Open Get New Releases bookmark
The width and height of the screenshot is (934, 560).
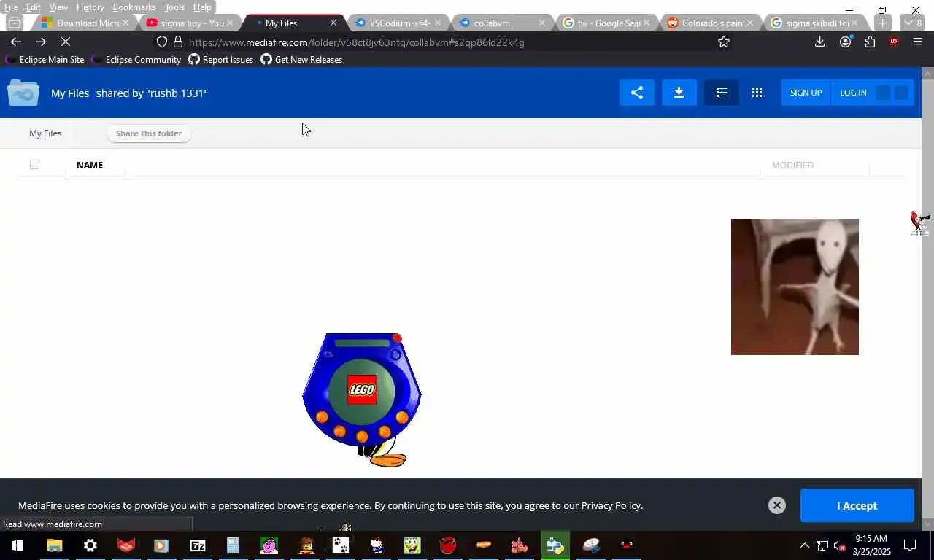pyautogui.click(x=301, y=60)
